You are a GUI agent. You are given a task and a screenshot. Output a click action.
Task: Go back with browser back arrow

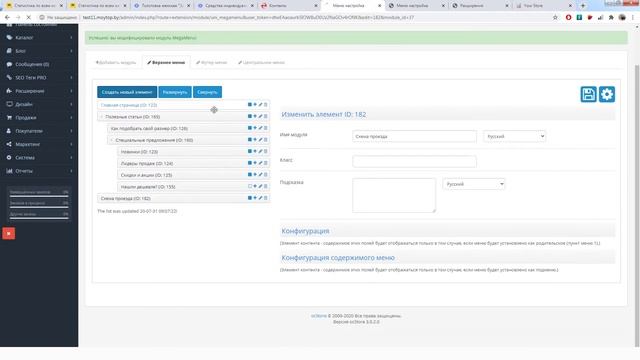pyautogui.click(x=7, y=18)
